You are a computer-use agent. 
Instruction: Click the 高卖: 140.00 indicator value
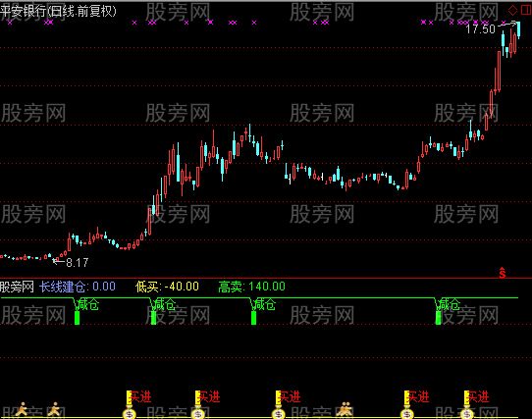[x=251, y=287]
